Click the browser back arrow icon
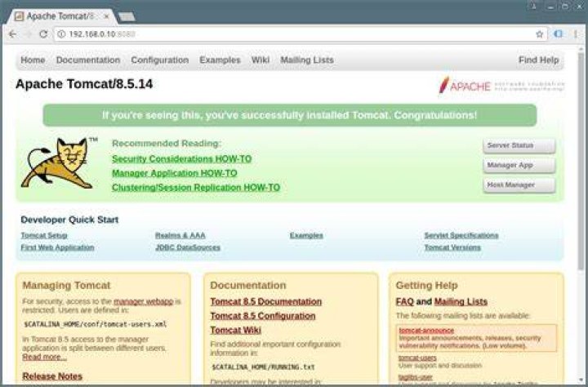Screen dimensions: 588x387 click(x=12, y=34)
